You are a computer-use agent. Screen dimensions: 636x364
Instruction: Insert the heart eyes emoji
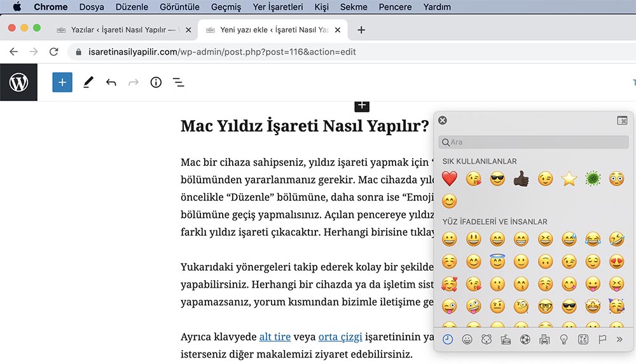(x=616, y=262)
